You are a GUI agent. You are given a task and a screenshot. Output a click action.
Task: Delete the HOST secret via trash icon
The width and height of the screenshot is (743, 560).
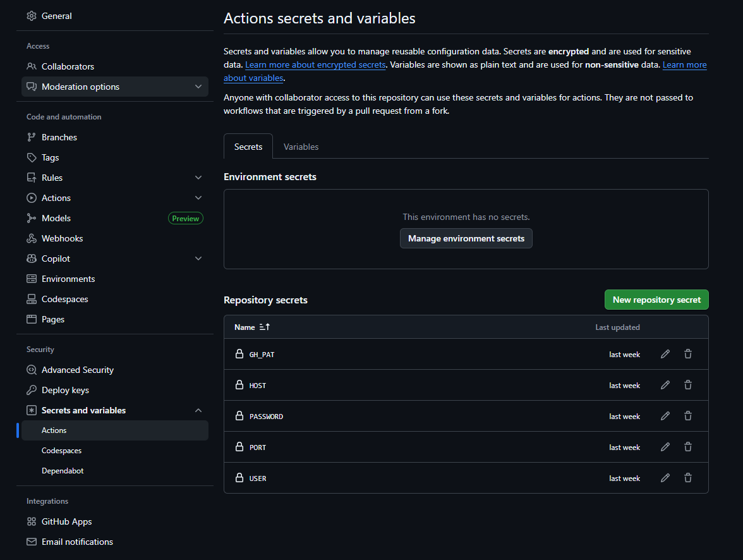point(688,385)
